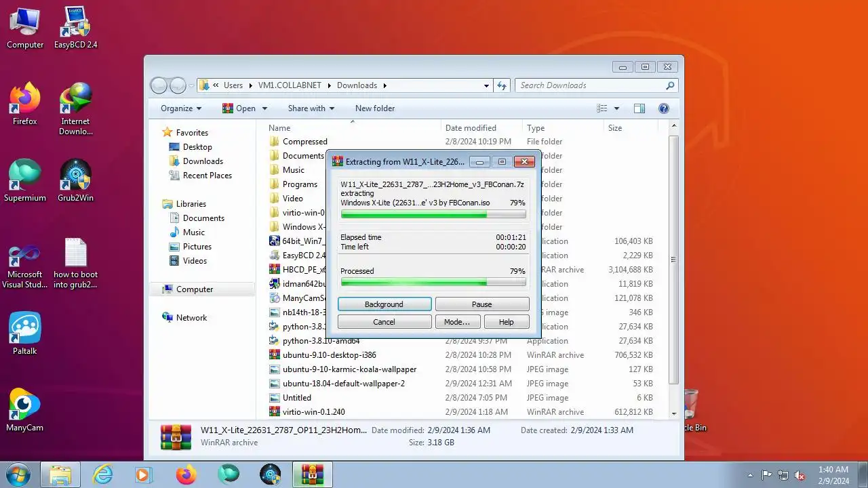Open the Computer desktop icon

(x=25, y=28)
